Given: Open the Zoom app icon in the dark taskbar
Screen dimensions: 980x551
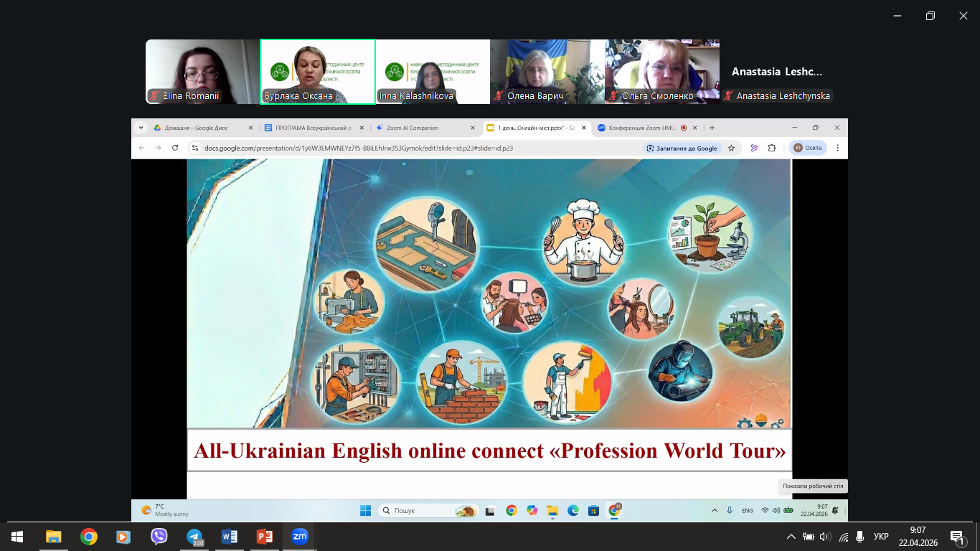Looking at the screenshot, I should [299, 536].
